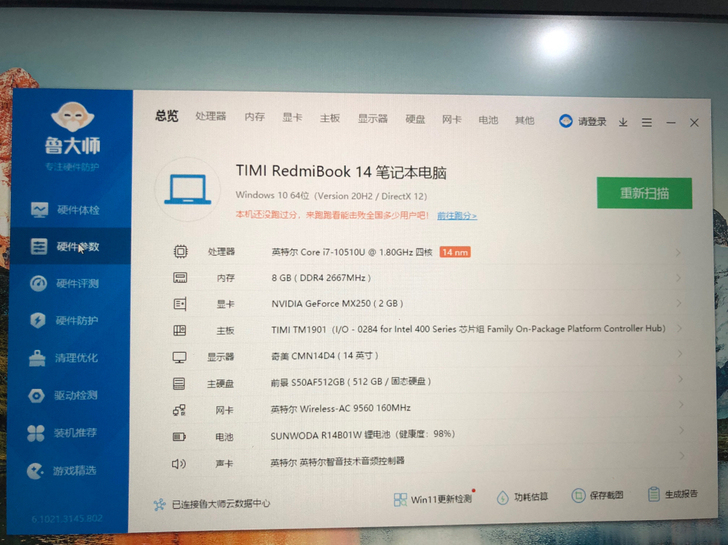Switch to the 显示器 tab
Image resolution: width=728 pixels, height=545 pixels.
click(x=373, y=119)
